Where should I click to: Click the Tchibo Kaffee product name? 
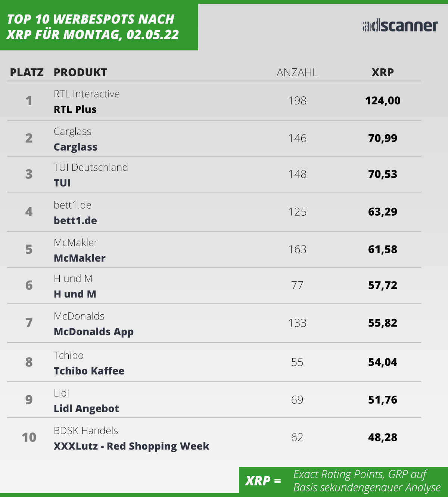(89, 371)
